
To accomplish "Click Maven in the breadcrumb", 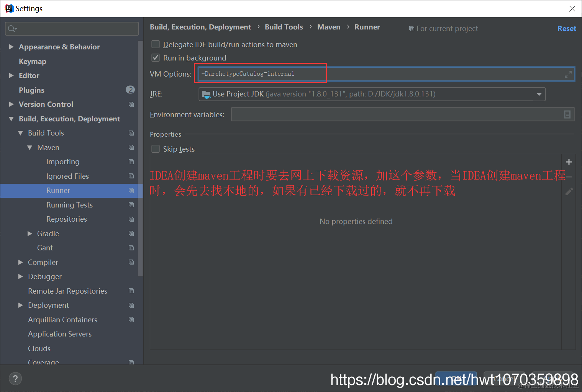I will point(329,27).
